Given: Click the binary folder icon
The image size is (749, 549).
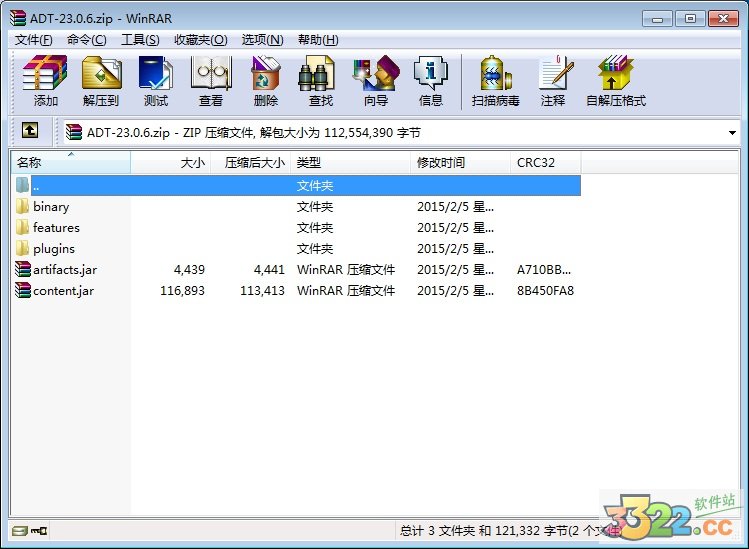Looking at the screenshot, I should coord(22,206).
